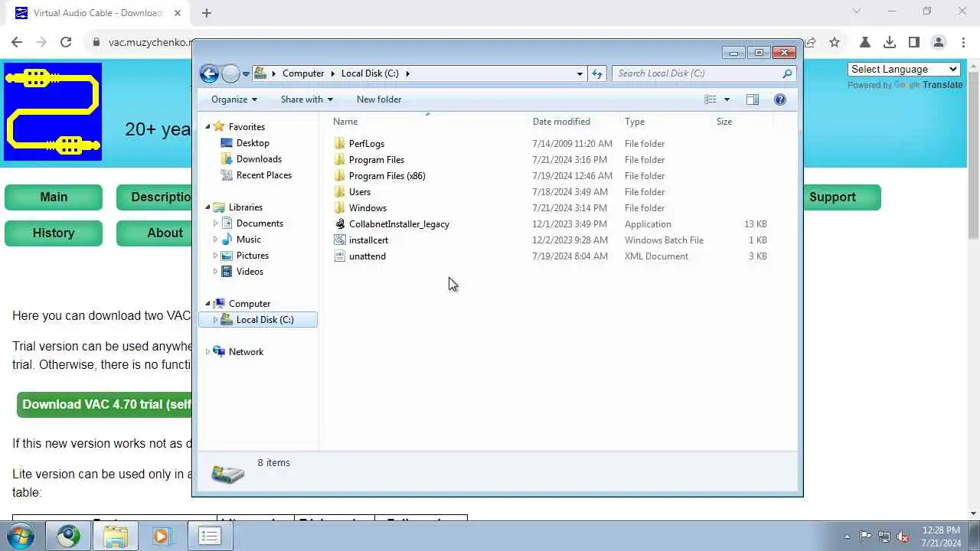Refresh the folder with the address bar refresh icon
The width and height of the screenshot is (980, 551).
click(597, 73)
